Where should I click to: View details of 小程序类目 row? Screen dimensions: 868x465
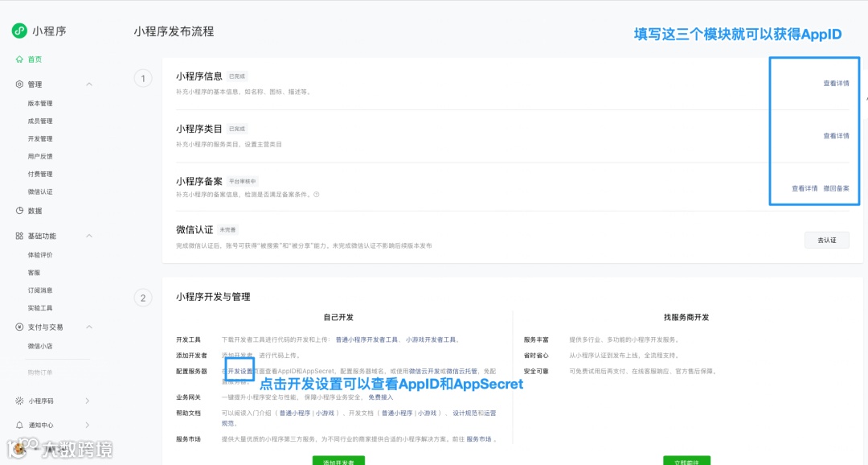tap(836, 136)
